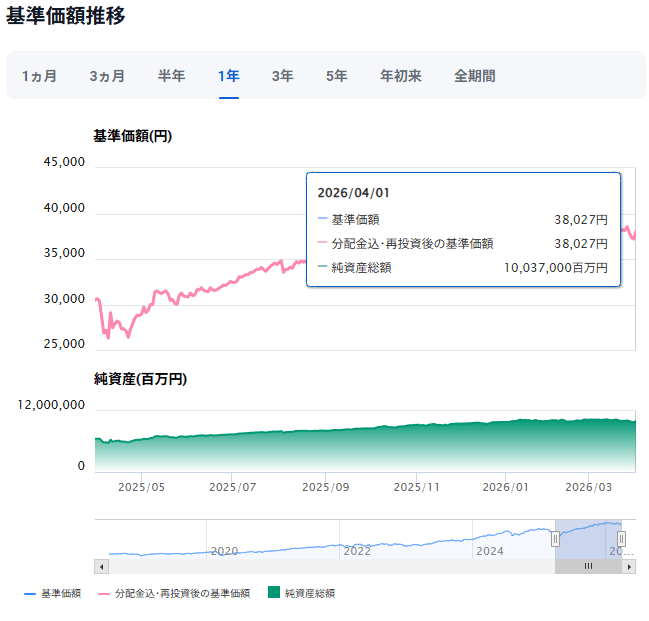Image resolution: width=649 pixels, height=621 pixels.
Task: Click the active 1年 tab
Action: coord(229,76)
